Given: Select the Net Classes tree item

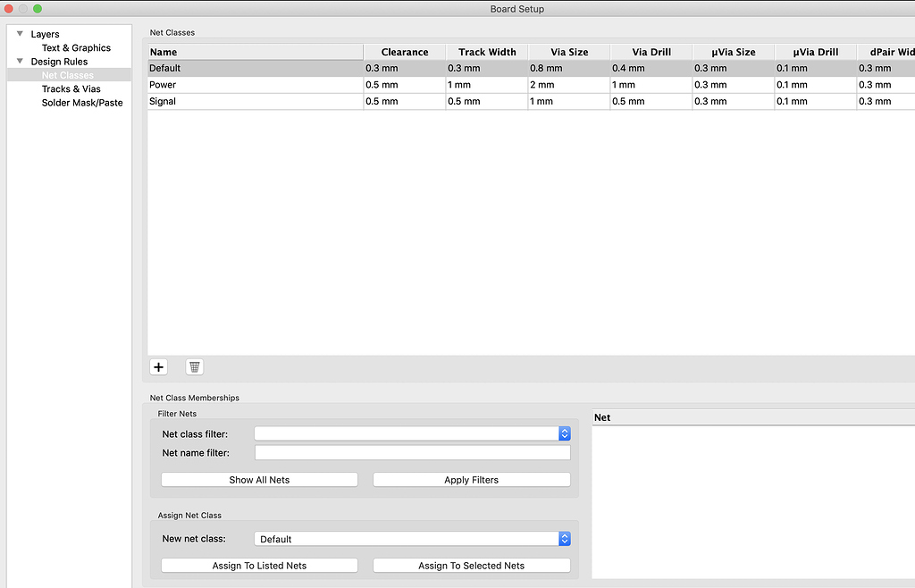Looking at the screenshot, I should click(67, 75).
